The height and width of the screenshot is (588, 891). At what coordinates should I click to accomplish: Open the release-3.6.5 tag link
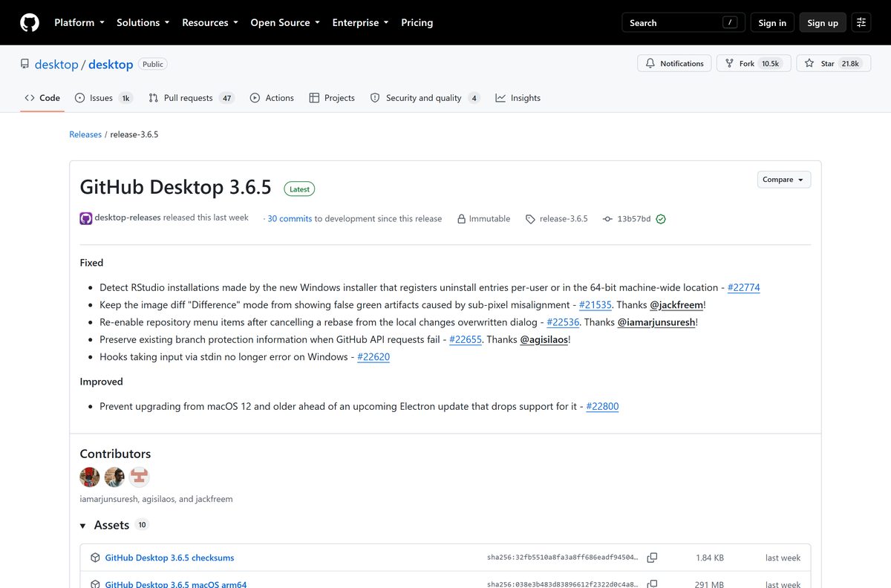tap(564, 219)
